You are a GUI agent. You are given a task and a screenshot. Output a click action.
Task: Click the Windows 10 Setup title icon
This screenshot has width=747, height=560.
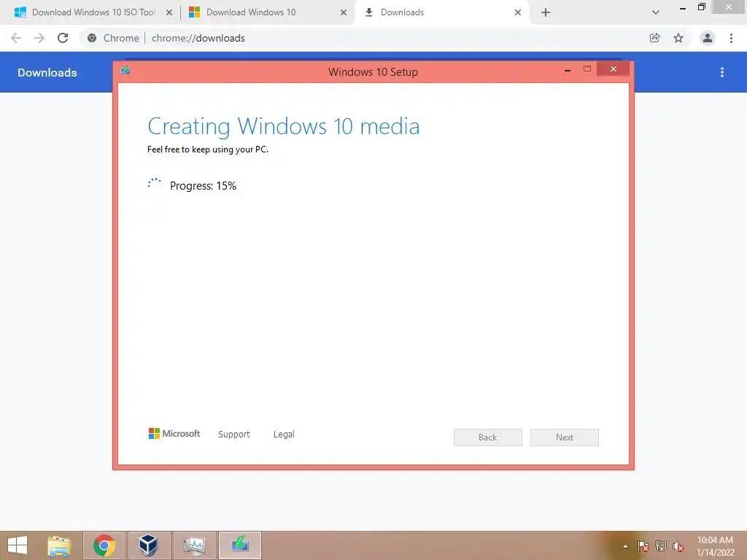coord(125,71)
